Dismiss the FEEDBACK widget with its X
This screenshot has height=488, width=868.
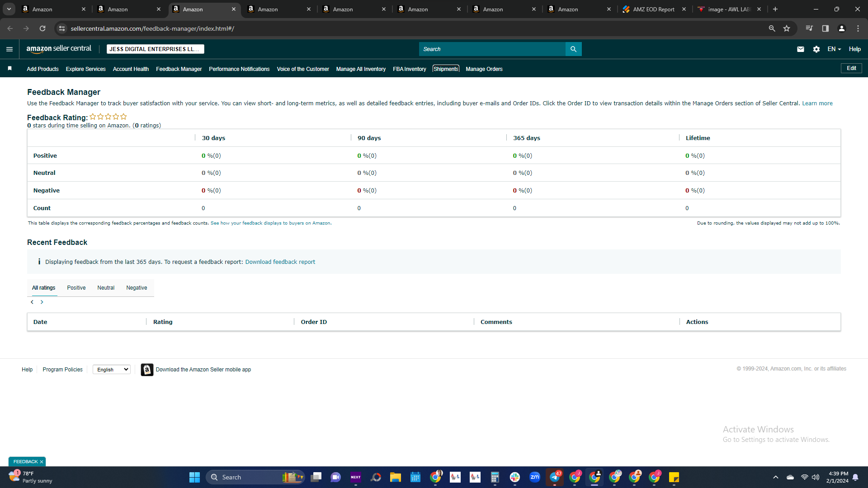click(42, 462)
